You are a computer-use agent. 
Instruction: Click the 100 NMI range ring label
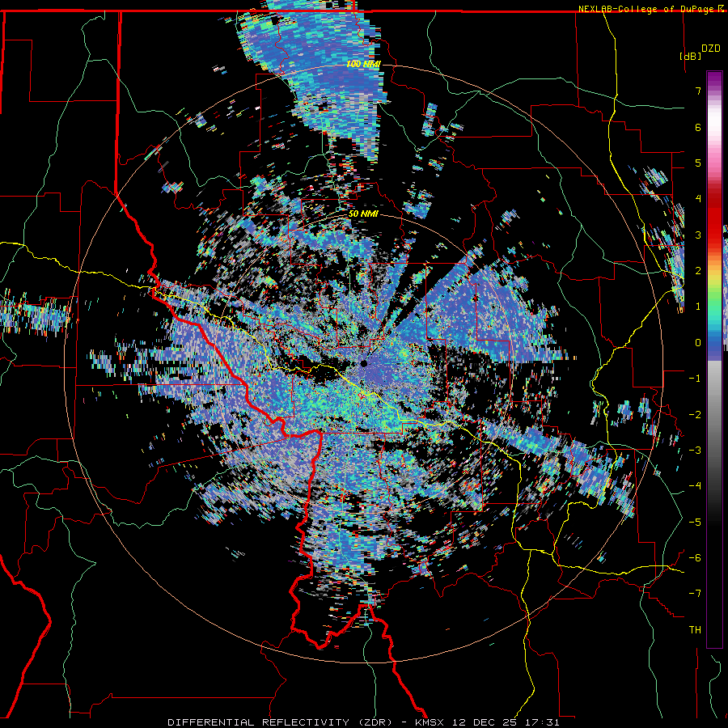(x=363, y=64)
